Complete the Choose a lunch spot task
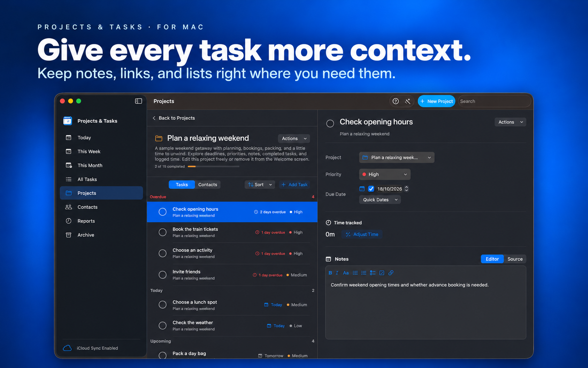The height and width of the screenshot is (368, 588). (x=163, y=305)
